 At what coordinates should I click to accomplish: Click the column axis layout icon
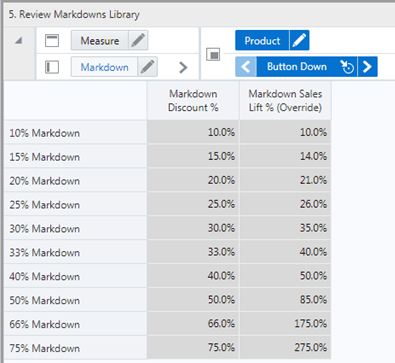click(x=52, y=41)
